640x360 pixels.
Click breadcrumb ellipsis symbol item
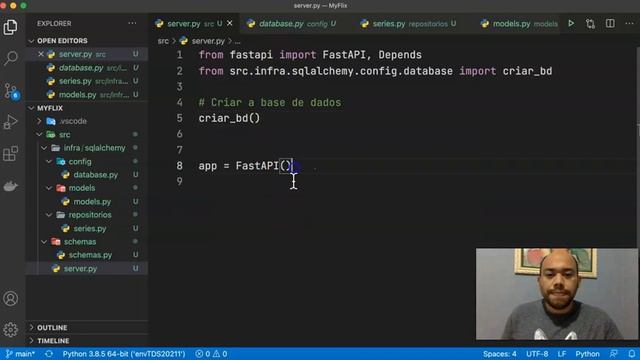pos(238,41)
